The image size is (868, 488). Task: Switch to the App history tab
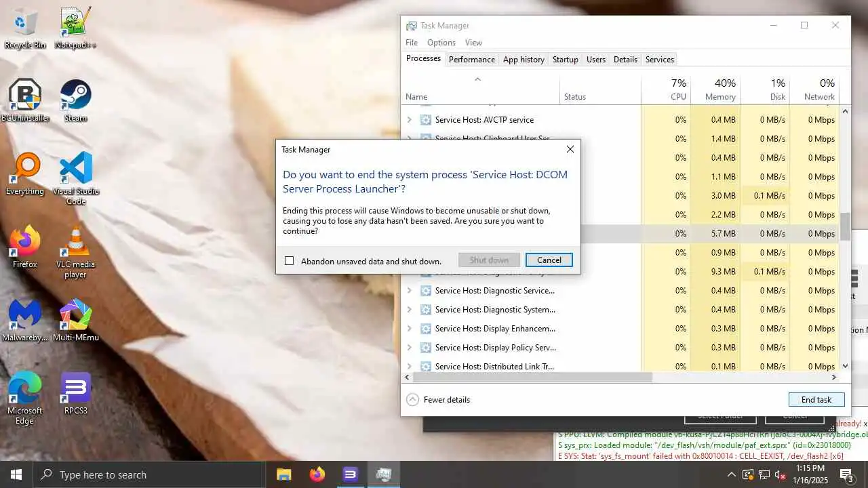coord(524,60)
